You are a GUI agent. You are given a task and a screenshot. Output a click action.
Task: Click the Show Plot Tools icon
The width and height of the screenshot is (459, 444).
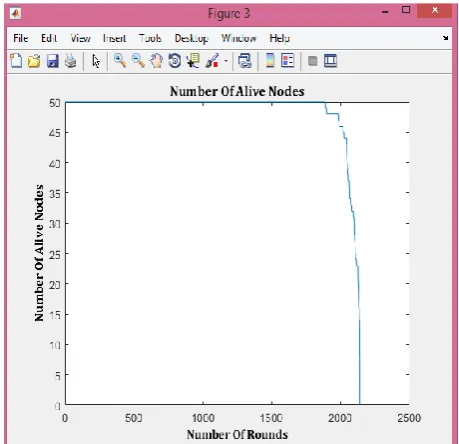pos(330,61)
